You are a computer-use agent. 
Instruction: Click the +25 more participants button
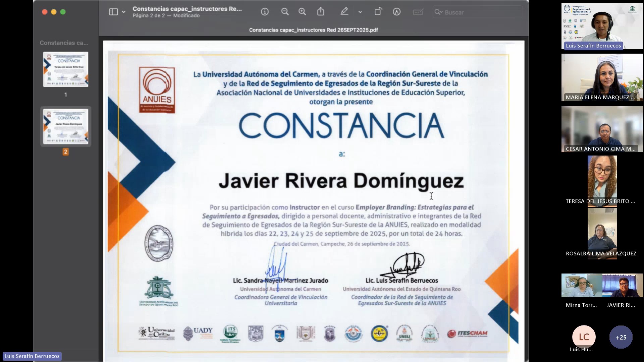click(x=621, y=337)
